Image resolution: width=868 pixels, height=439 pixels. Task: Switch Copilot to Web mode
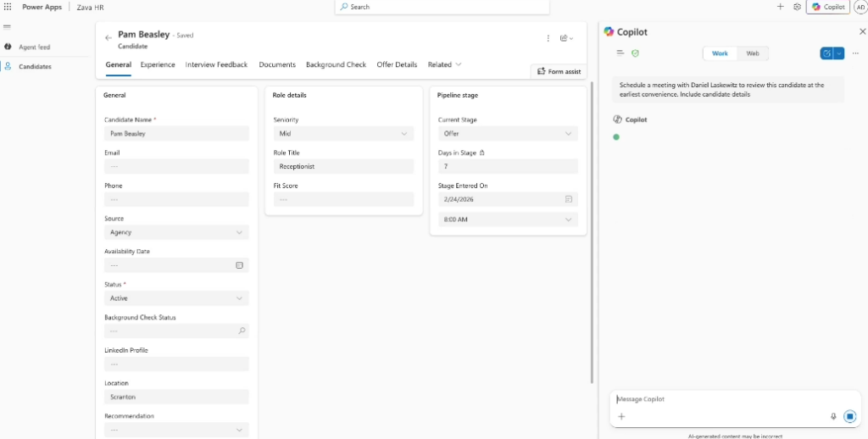click(752, 53)
